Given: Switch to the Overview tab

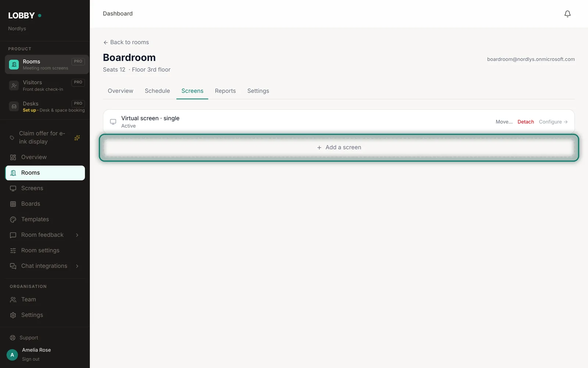Looking at the screenshot, I should click(x=121, y=91).
